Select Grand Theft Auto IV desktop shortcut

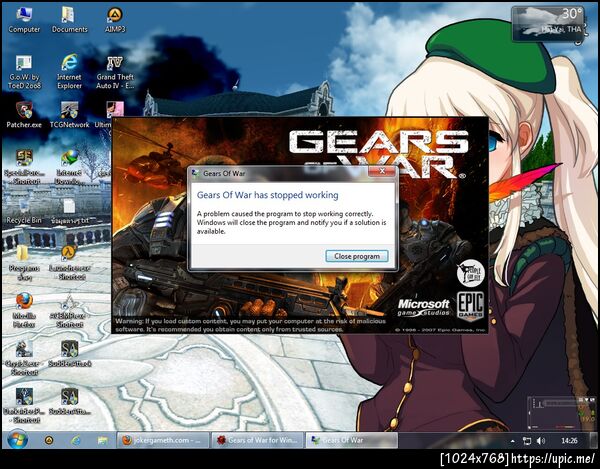click(115, 72)
